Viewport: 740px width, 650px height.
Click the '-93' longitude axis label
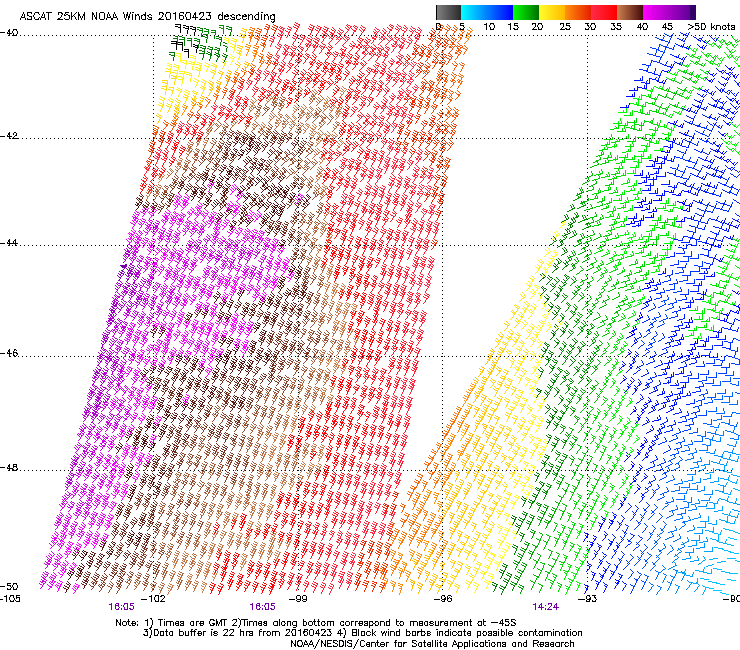pos(588,599)
